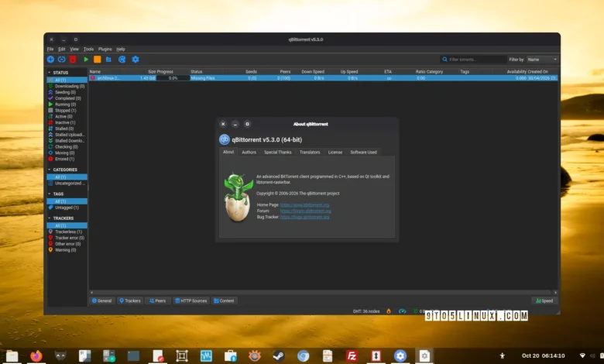
Task: Click the red Remove torrent icon
Action: tap(73, 60)
